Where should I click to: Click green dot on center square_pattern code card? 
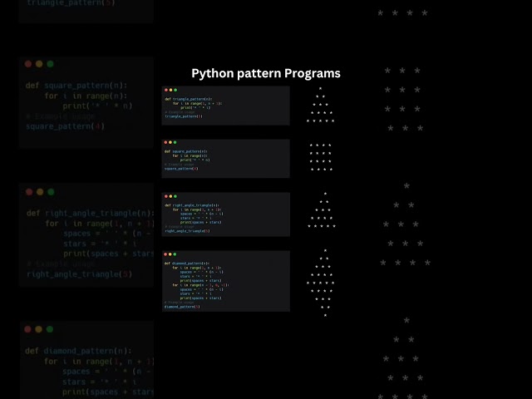tap(175, 142)
